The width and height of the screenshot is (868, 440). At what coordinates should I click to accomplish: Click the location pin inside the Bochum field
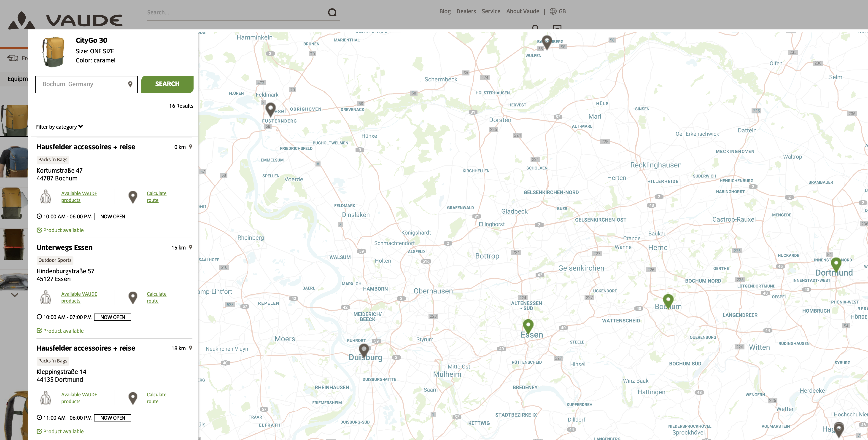130,84
